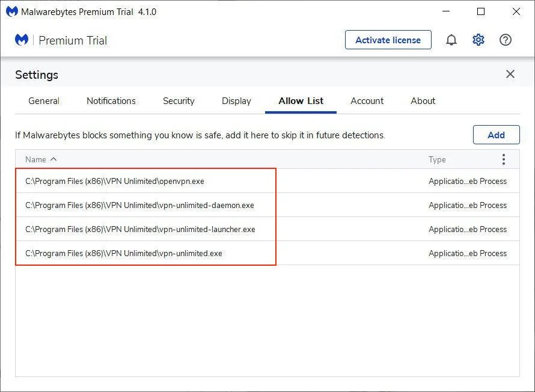
Task: Click the Malwarebytes logo beside Premium Trial
Action: point(22,40)
